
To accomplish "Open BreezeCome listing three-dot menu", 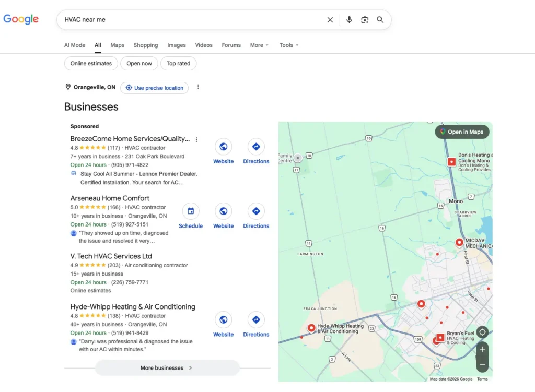I will click(x=196, y=139).
